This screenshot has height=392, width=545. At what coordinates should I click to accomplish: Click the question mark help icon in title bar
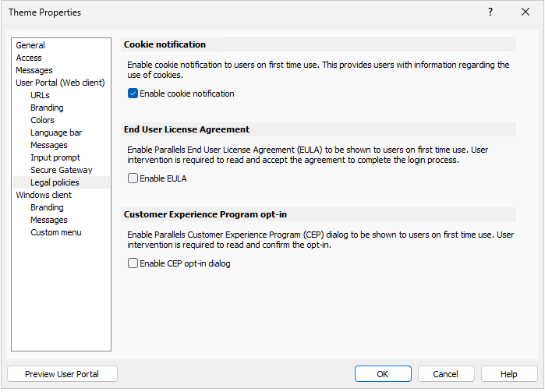490,12
